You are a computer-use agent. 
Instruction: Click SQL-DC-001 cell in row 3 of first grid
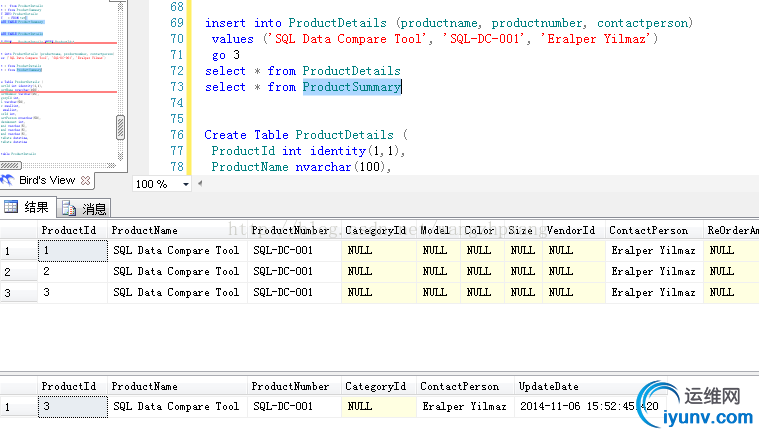(294, 293)
